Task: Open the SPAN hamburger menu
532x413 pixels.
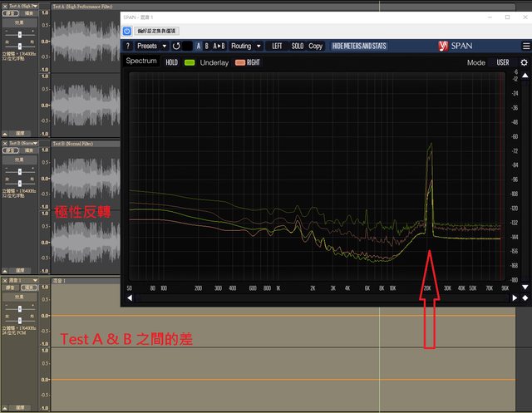Action: (524, 46)
